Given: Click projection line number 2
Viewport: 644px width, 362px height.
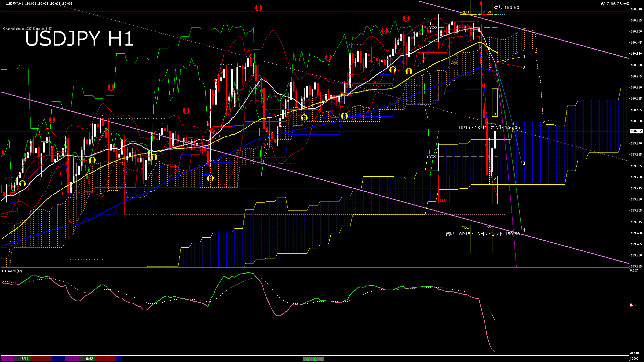Looking at the screenshot, I should pyautogui.click(x=524, y=67).
